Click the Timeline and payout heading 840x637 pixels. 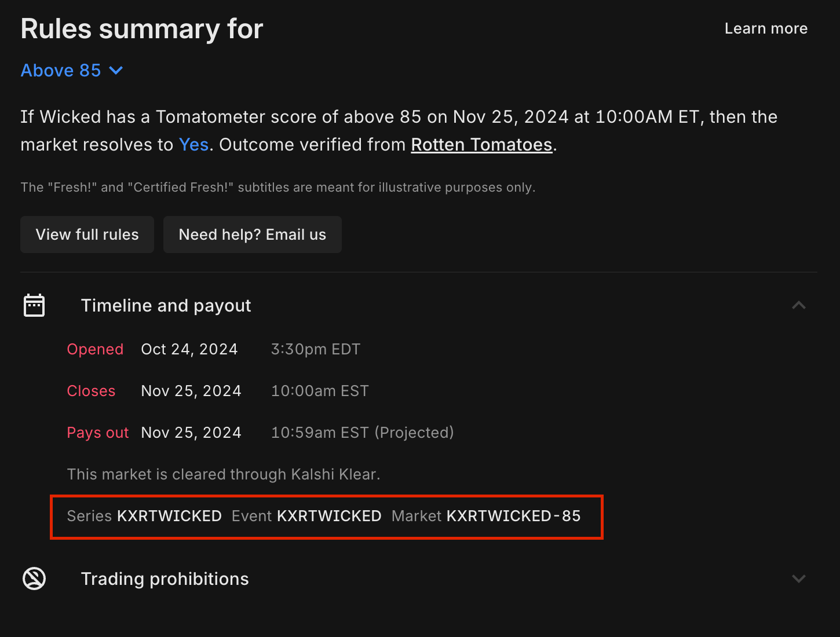click(166, 306)
